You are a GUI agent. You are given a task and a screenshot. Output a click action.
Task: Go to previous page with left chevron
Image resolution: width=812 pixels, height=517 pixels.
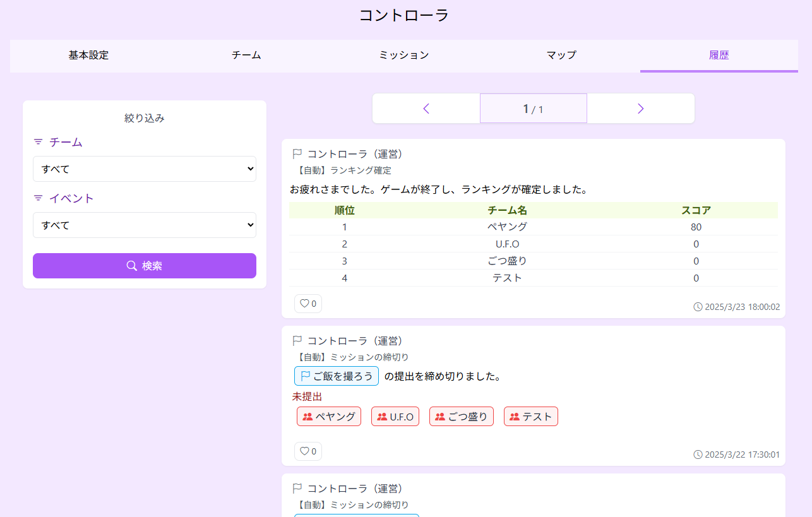click(426, 109)
